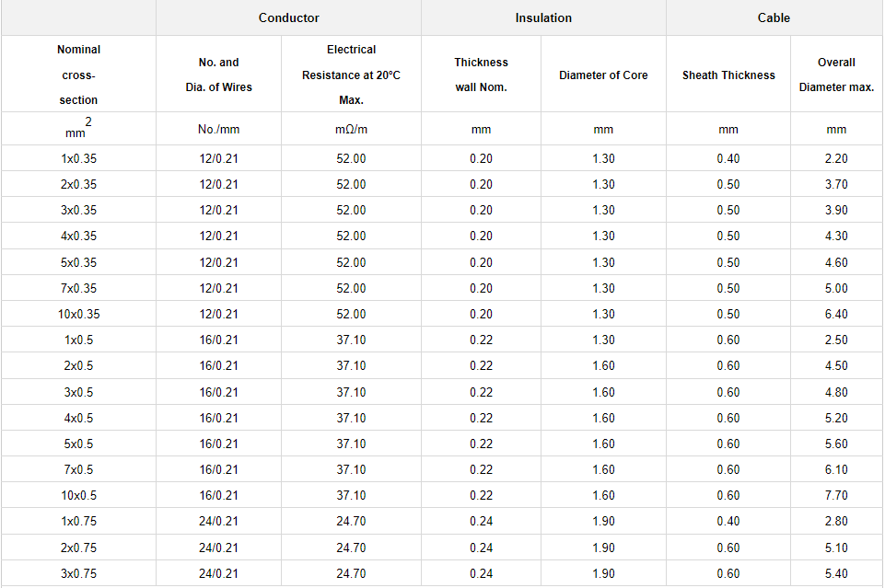Click the overall diameter value 2.20
The height and width of the screenshot is (588, 885).
(x=836, y=158)
